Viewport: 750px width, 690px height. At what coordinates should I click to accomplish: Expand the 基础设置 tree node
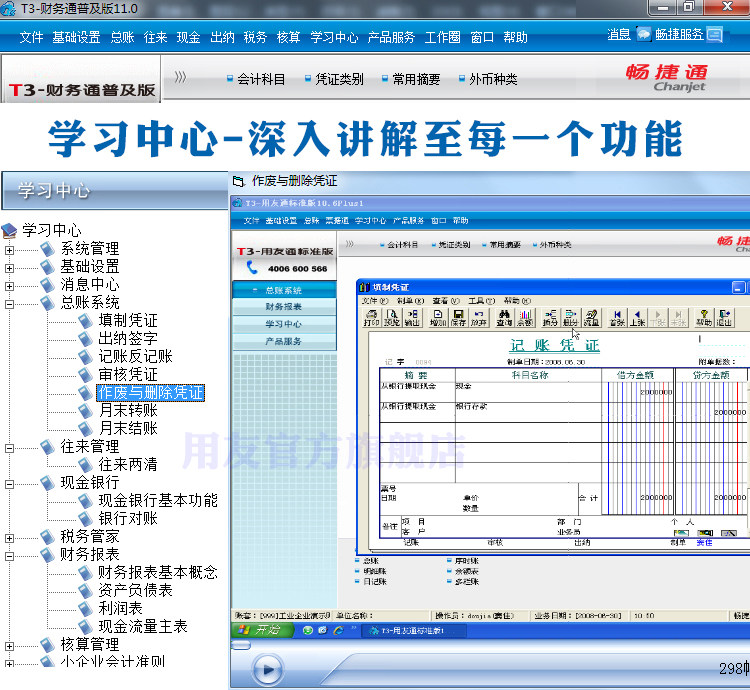10,268
